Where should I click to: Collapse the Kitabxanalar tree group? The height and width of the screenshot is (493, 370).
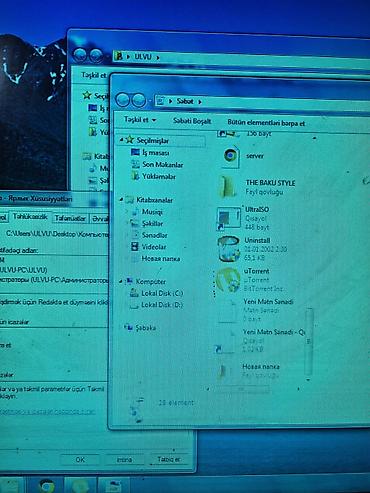click(121, 200)
